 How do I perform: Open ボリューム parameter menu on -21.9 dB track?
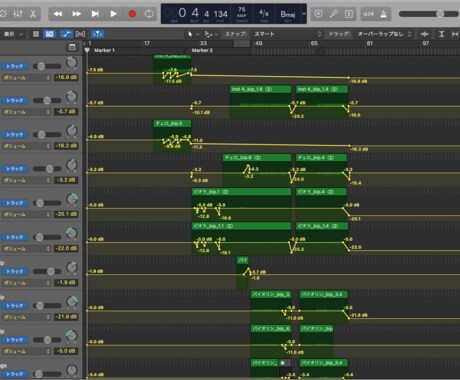(27, 317)
